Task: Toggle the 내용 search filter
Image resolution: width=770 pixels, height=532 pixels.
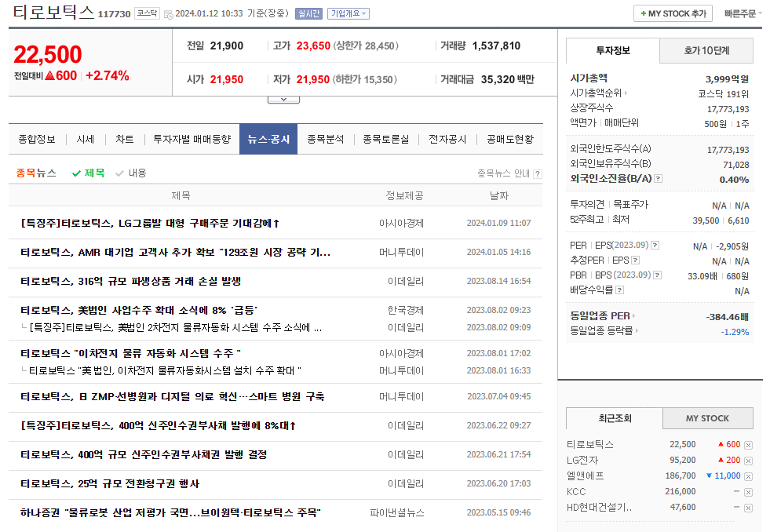Action: 131,173
